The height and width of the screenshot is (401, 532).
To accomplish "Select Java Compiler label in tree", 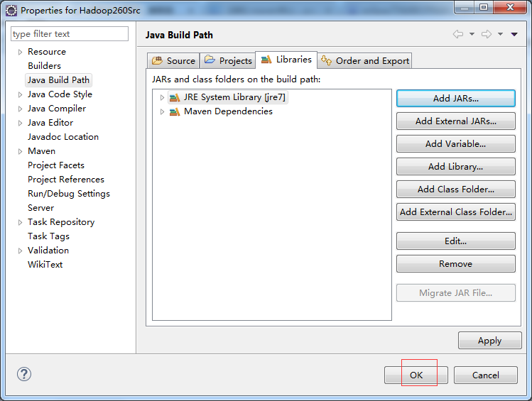I will [57, 109].
